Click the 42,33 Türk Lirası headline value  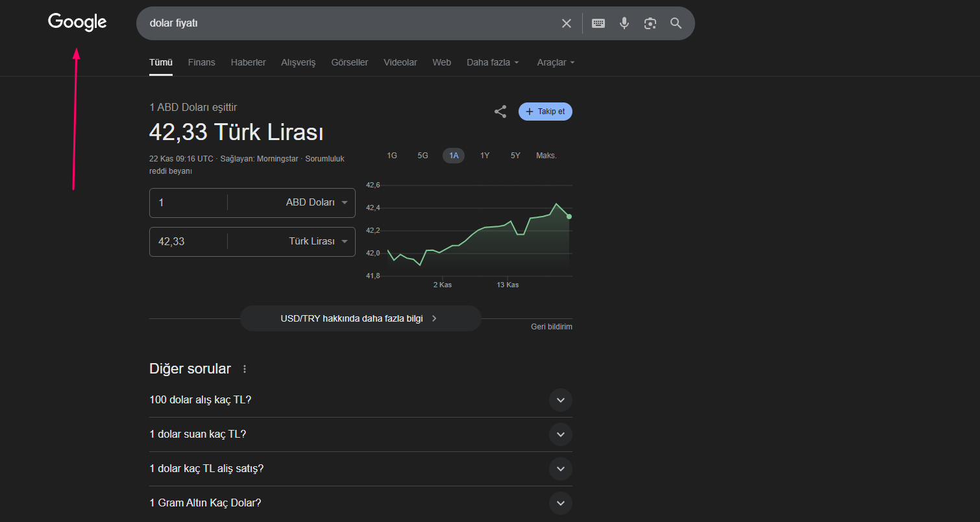click(x=236, y=132)
